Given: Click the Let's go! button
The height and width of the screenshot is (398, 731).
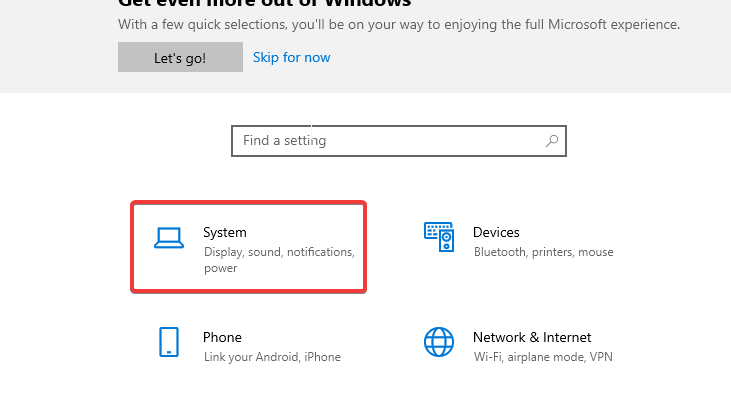Looking at the screenshot, I should pos(180,57).
